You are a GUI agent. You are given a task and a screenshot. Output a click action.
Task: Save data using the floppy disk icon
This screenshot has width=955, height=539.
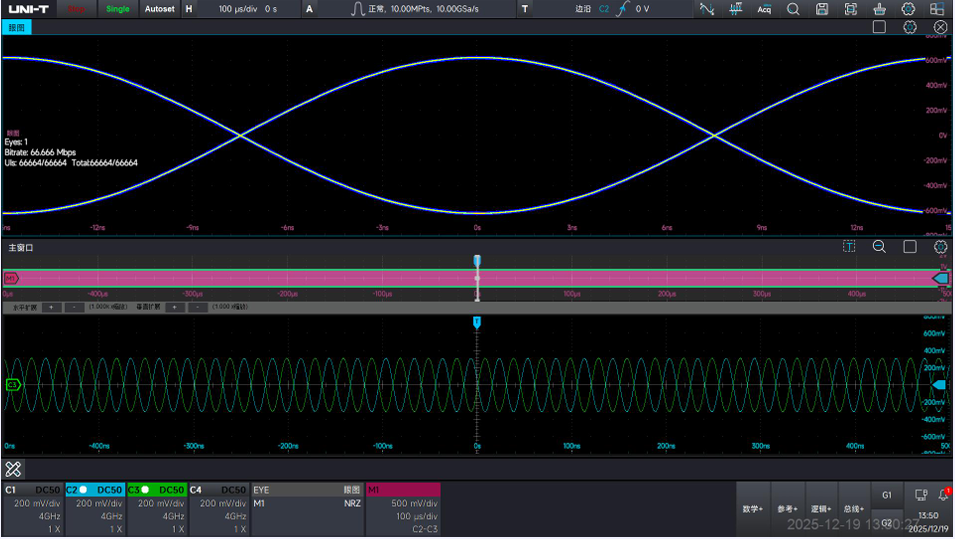(x=822, y=9)
